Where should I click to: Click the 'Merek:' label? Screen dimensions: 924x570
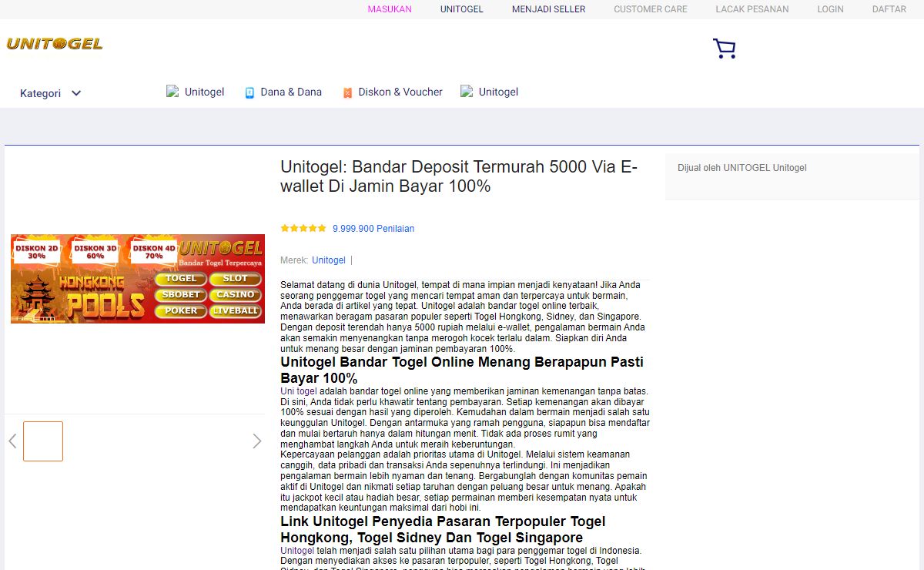294,260
